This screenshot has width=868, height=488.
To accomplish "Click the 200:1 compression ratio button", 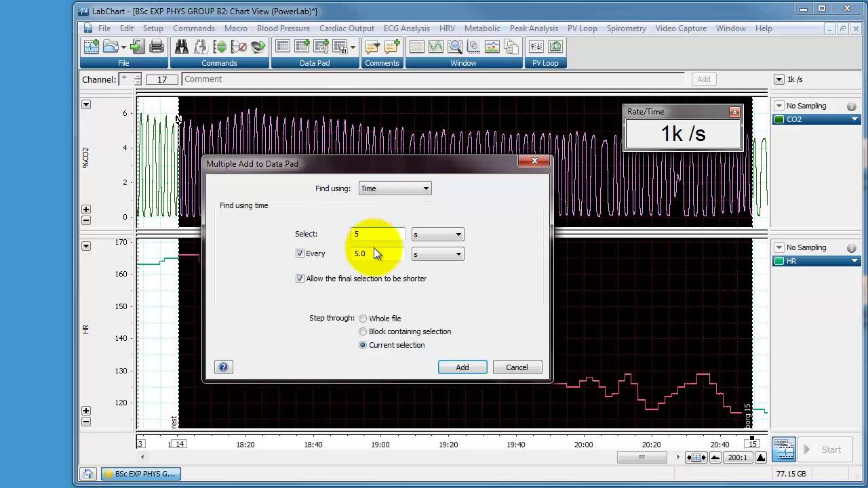I will [738, 457].
